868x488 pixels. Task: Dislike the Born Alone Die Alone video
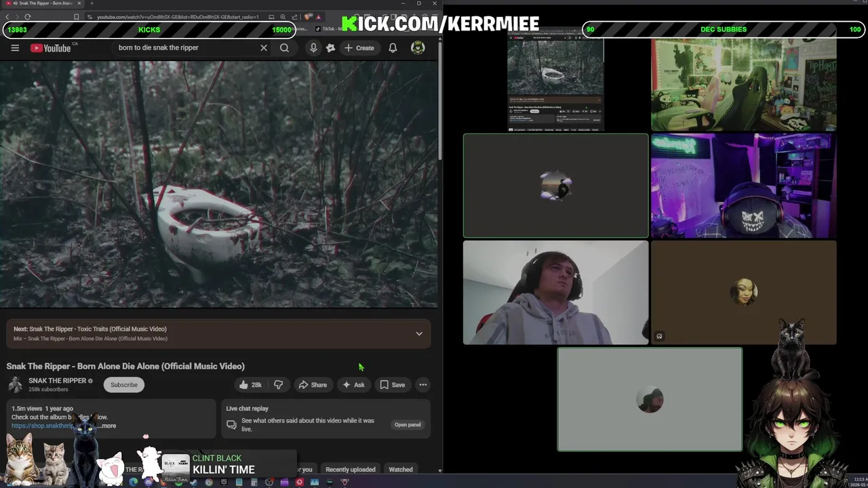(x=278, y=384)
